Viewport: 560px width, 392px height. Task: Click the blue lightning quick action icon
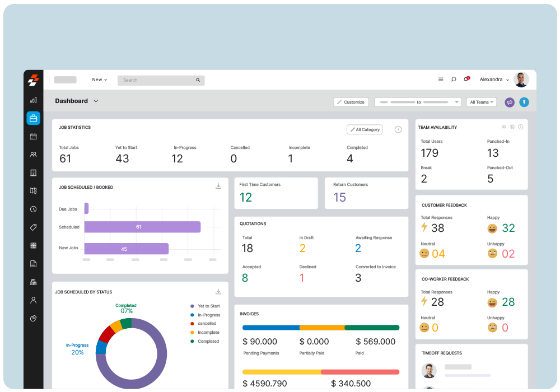tap(524, 102)
